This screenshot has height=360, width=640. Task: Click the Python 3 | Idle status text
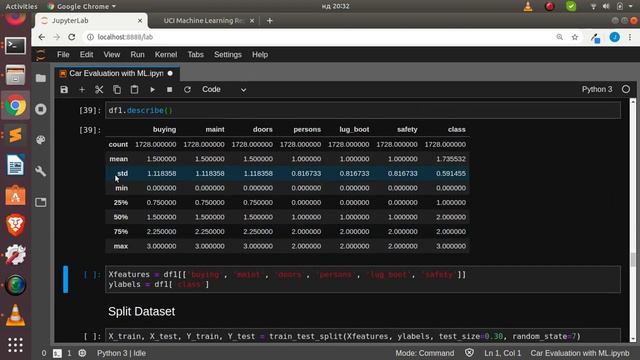coord(121,353)
